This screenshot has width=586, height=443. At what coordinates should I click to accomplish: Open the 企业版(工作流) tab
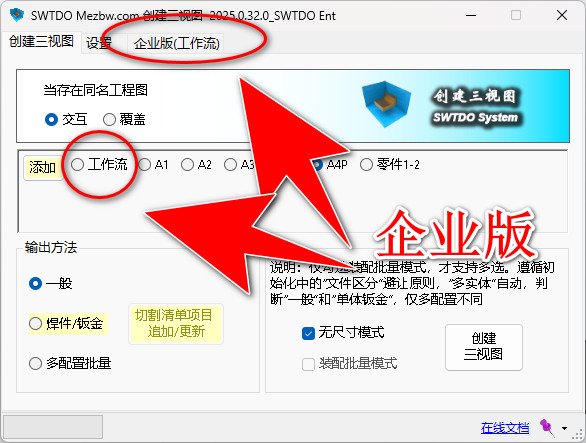pos(177,43)
